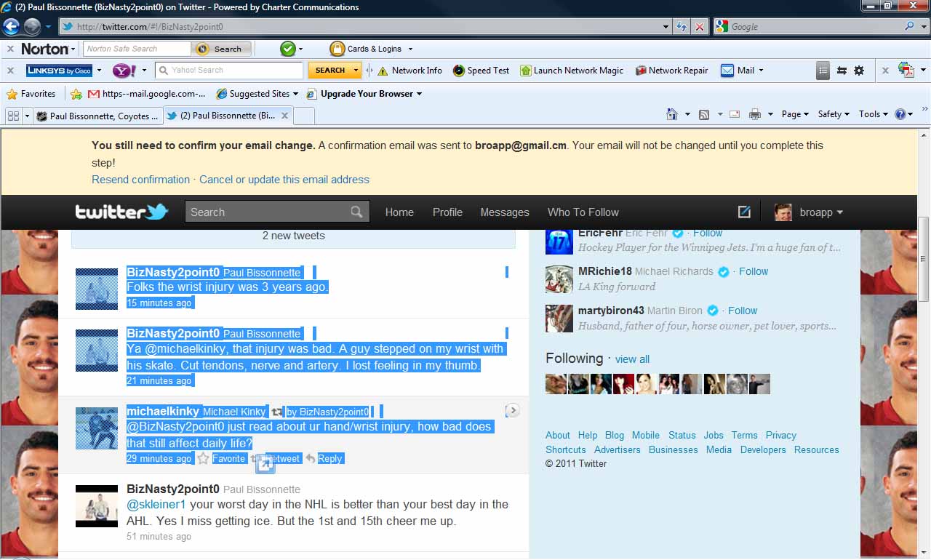Click the browser Forward button
The image size is (931, 560).
32,27
